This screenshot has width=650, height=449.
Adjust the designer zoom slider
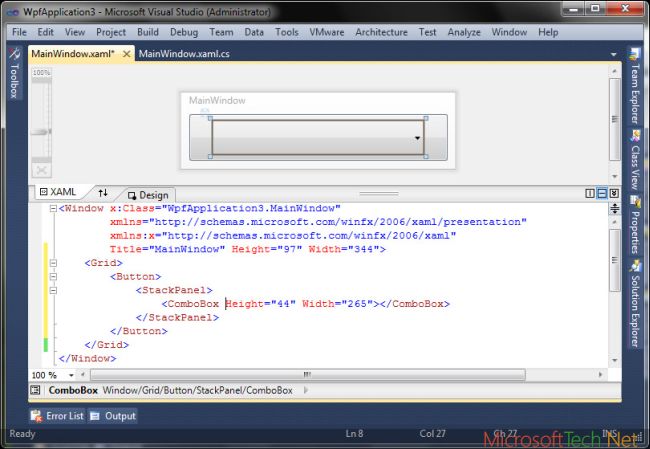click(x=41, y=132)
